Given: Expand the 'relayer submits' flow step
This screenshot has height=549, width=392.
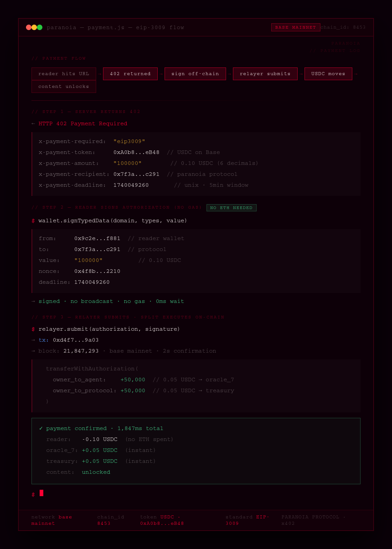Looking at the screenshot, I should click(265, 73).
